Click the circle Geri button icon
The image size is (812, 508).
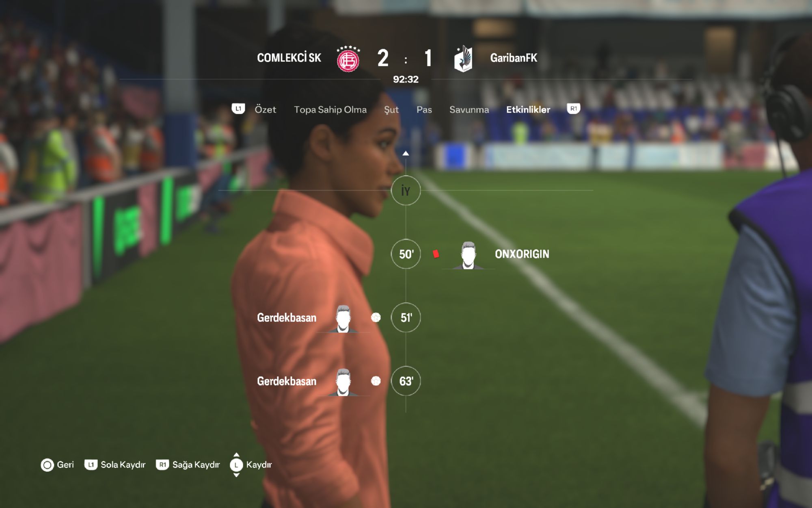click(x=47, y=465)
